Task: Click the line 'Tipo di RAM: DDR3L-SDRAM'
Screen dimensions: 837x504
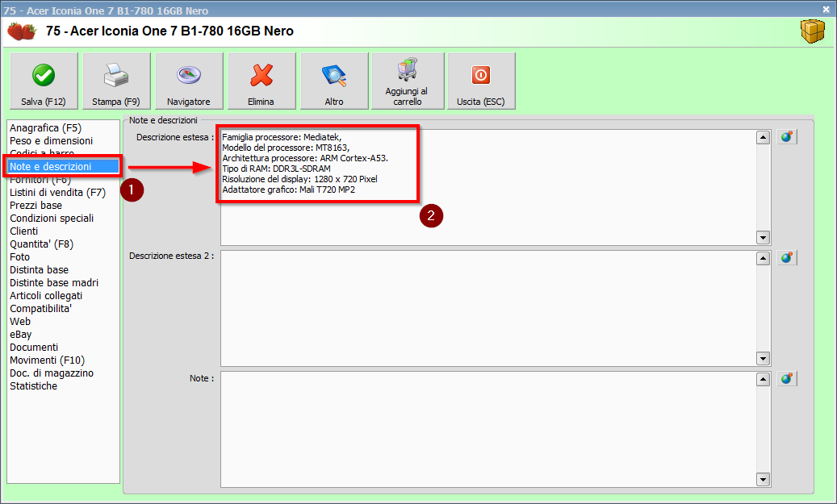Action: [x=277, y=169]
